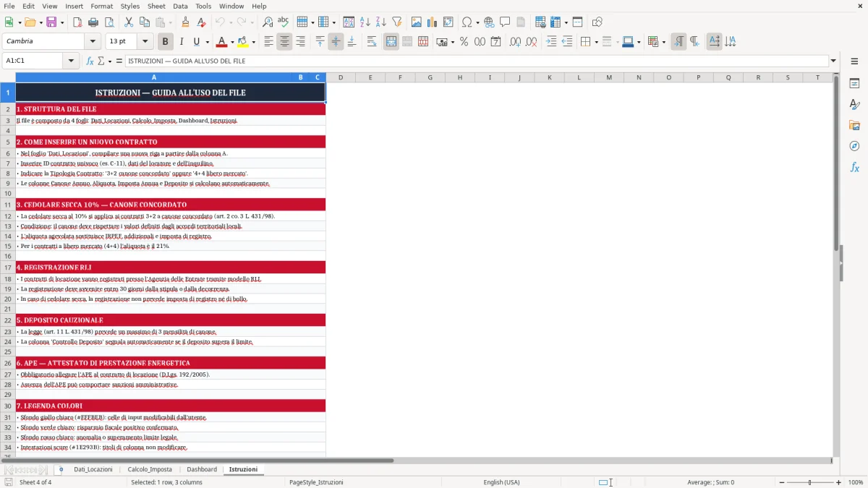Open the borders dropdown arrow
This screenshot has width=868, height=488.
(x=596, y=42)
